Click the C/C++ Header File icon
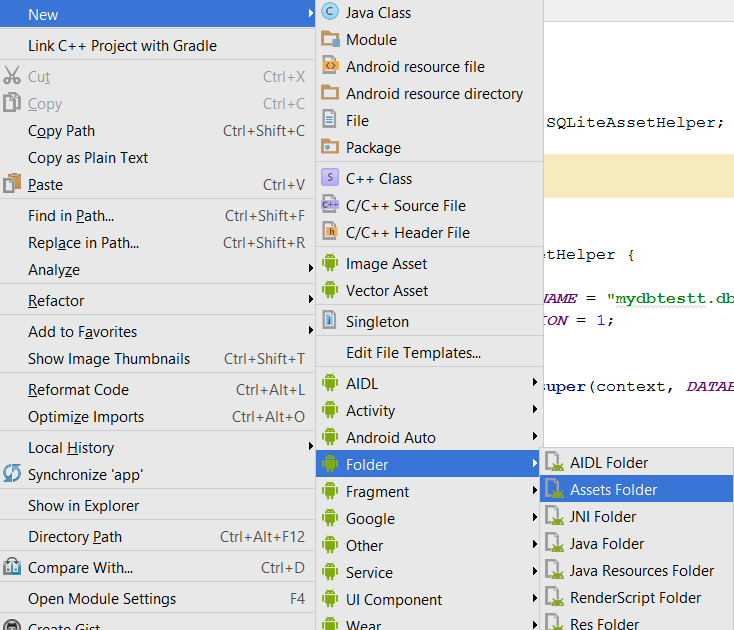This screenshot has height=630, width=734. click(330, 231)
